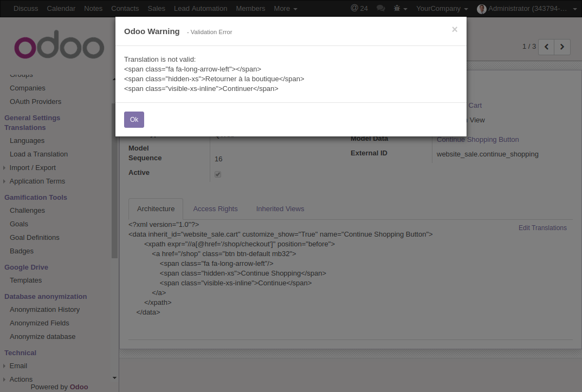Go to previous record arrow

click(546, 47)
